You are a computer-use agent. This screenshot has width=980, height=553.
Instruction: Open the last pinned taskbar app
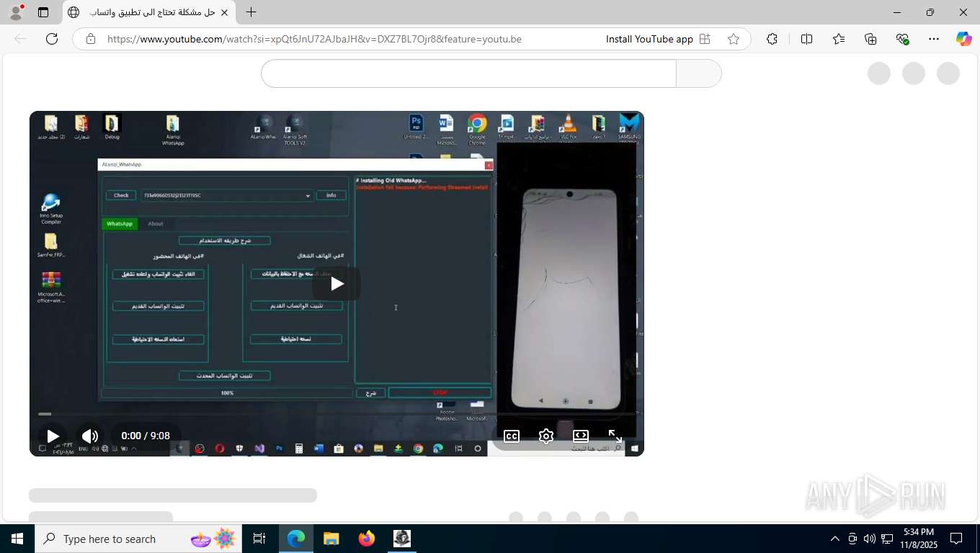[x=402, y=539]
